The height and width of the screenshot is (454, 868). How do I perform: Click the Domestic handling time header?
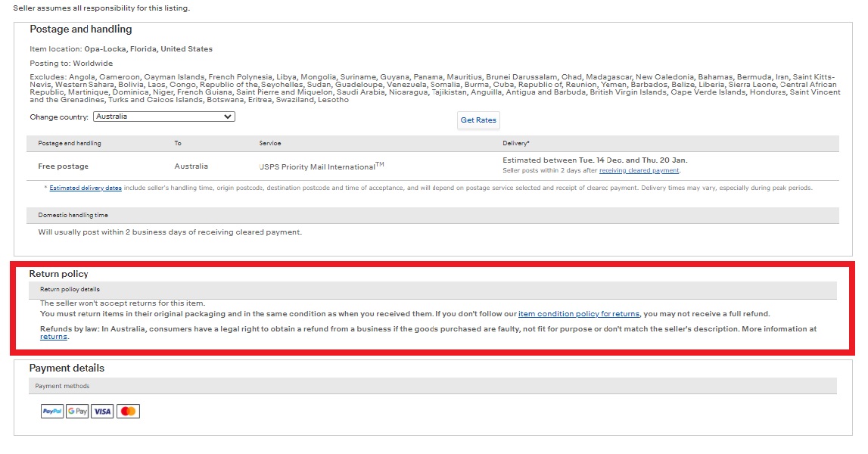pyautogui.click(x=433, y=216)
